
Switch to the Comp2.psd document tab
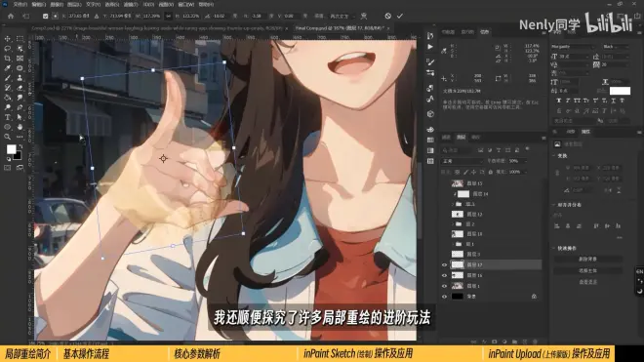[157, 28]
